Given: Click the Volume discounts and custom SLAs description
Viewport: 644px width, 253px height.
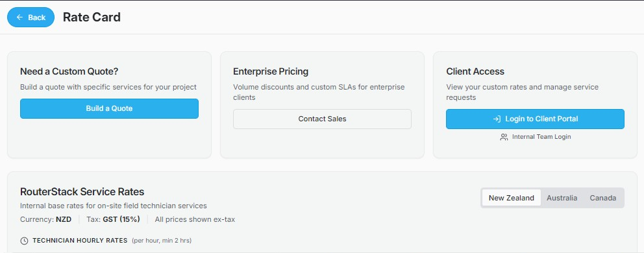Looking at the screenshot, I should pyautogui.click(x=319, y=92).
